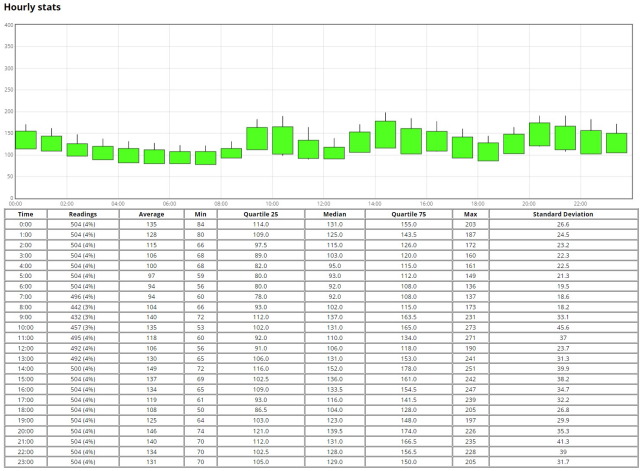Click the 0:00 time cell
The image size is (640, 471).
tap(25, 224)
